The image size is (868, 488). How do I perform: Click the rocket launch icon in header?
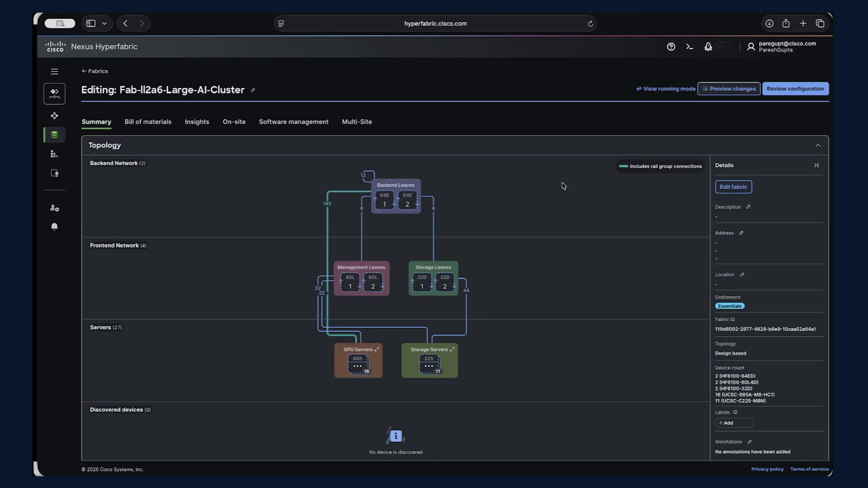pyautogui.click(x=708, y=47)
